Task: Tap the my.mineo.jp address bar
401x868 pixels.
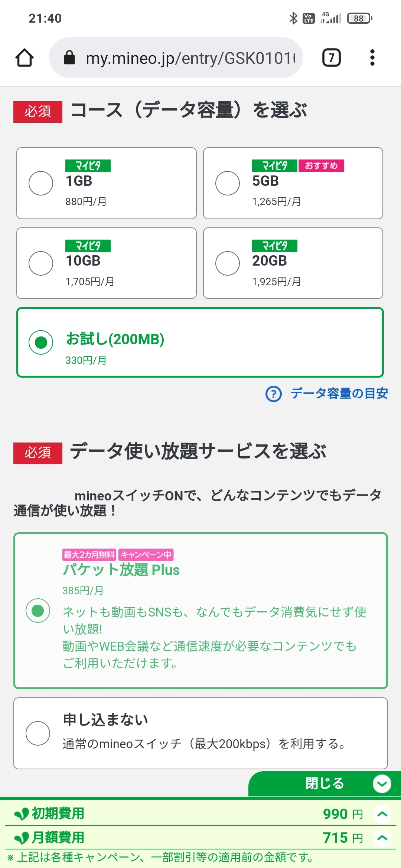Action: 189,58
